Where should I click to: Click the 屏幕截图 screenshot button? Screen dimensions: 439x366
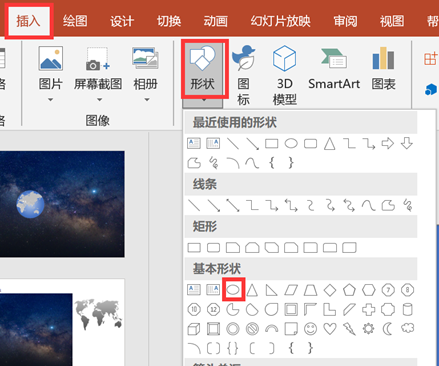pyautogui.click(x=98, y=68)
